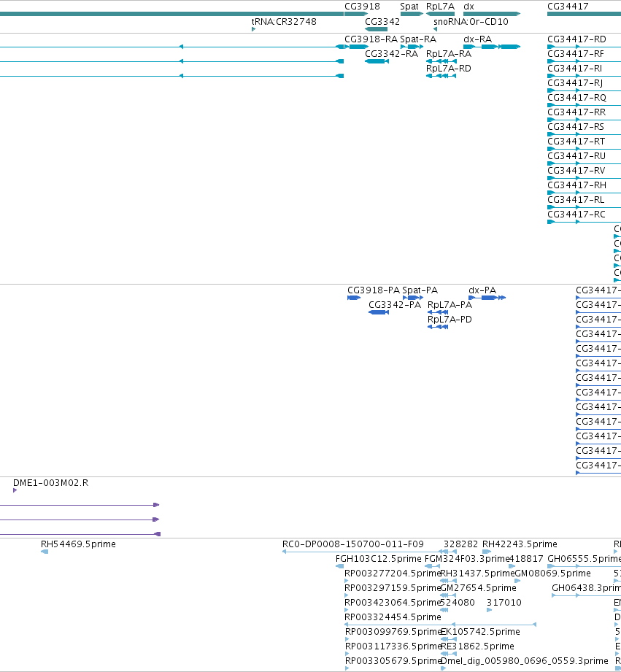Select transcript CG34417-RS
Image resolution: width=621 pixels, height=672 pixels.
click(584, 134)
